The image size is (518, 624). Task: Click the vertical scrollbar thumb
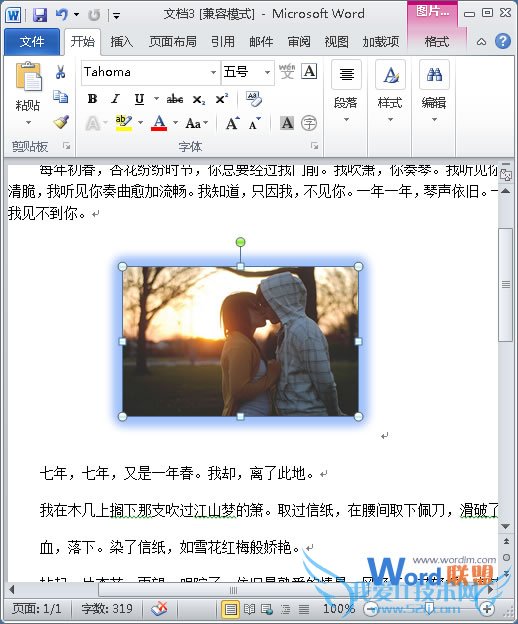[505, 285]
